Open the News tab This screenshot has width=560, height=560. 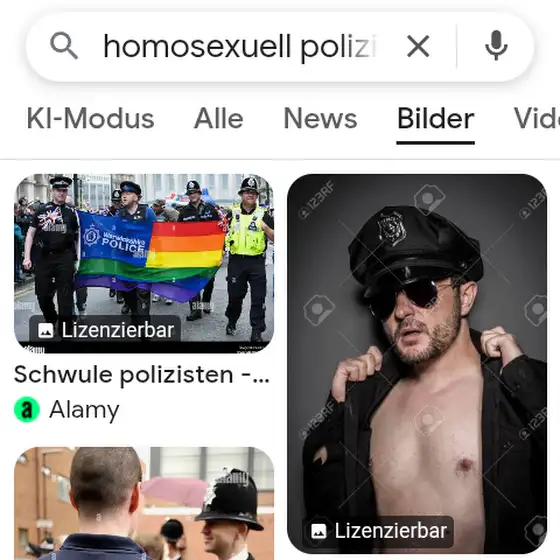click(320, 119)
